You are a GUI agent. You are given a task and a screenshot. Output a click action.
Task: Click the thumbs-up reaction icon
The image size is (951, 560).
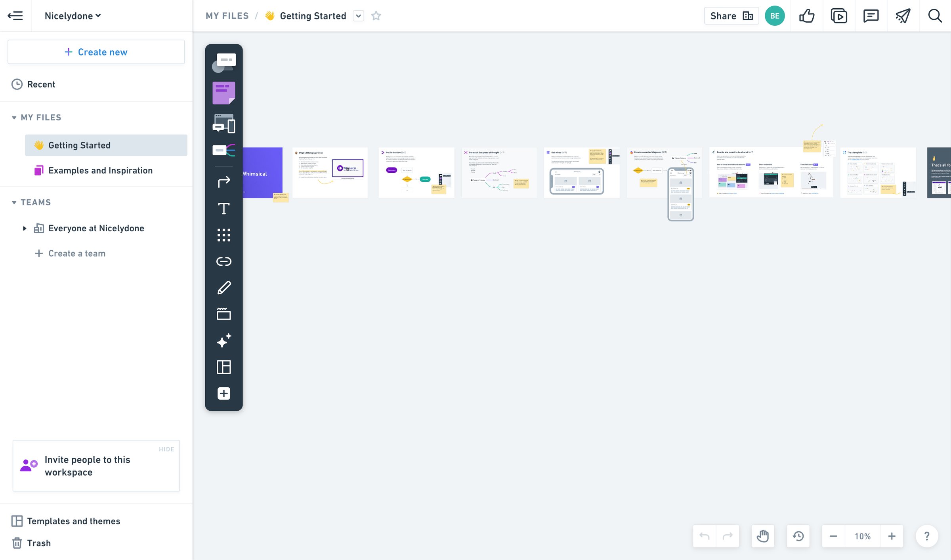click(807, 16)
